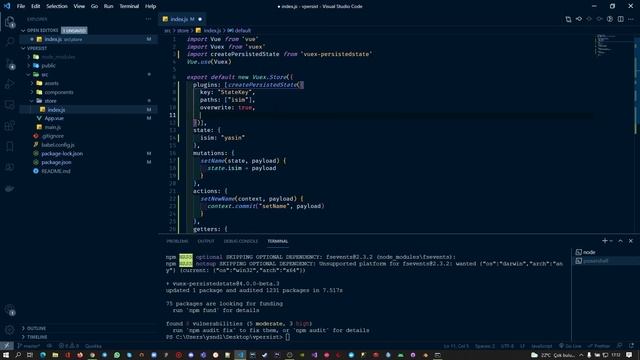Maximize the terminal panel size

tap(620, 241)
